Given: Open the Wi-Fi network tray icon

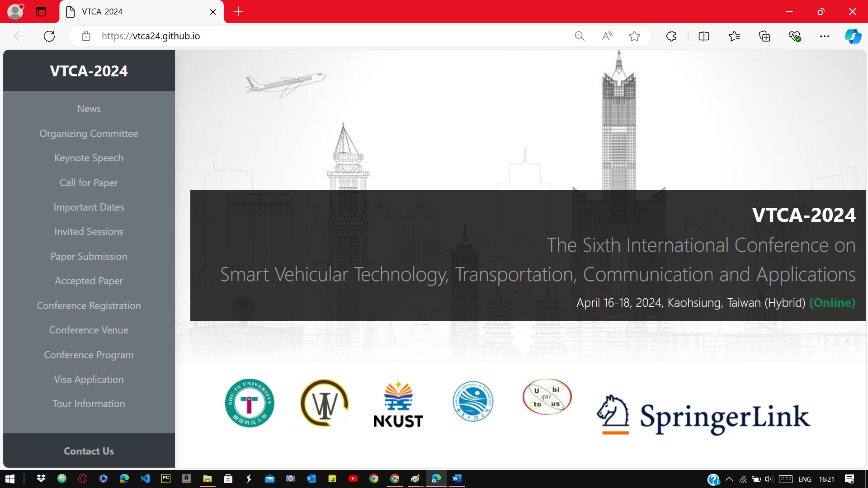Looking at the screenshot, I should 743,479.
